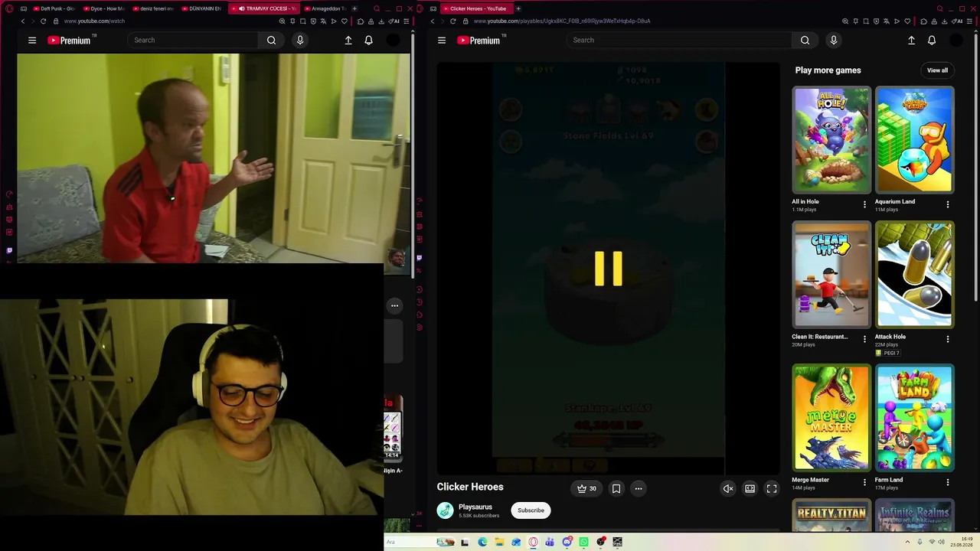This screenshot has width=980, height=551.
Task: Show hidden icons in the system tray
Action: click(908, 542)
